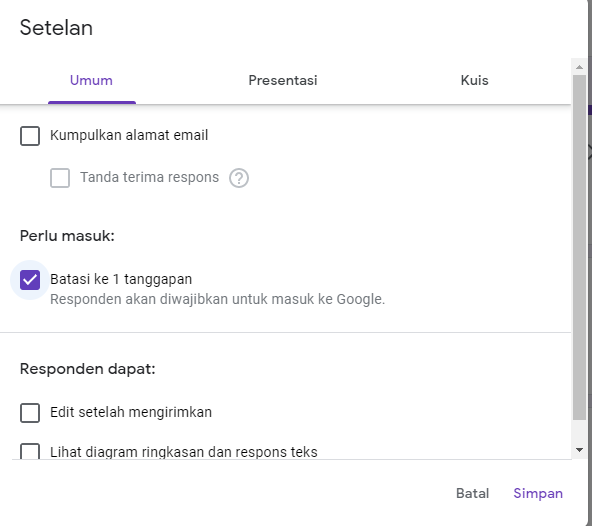Click the Edit setelah mengirimkan label text
The width and height of the screenshot is (592, 526).
point(131,412)
